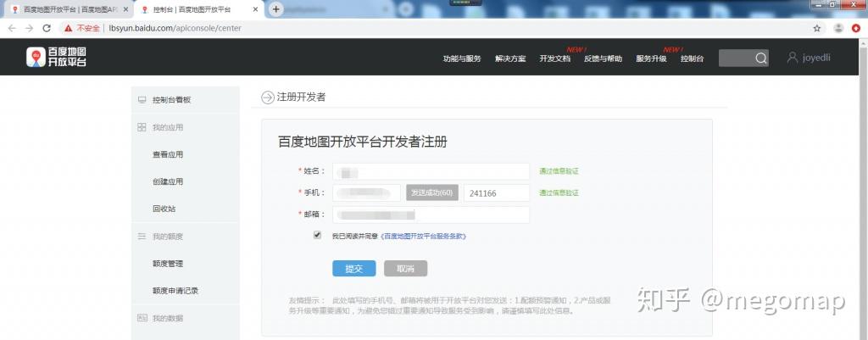Click the arrow circle icon beside 注册开发者
This screenshot has width=868, height=340.
tap(267, 98)
